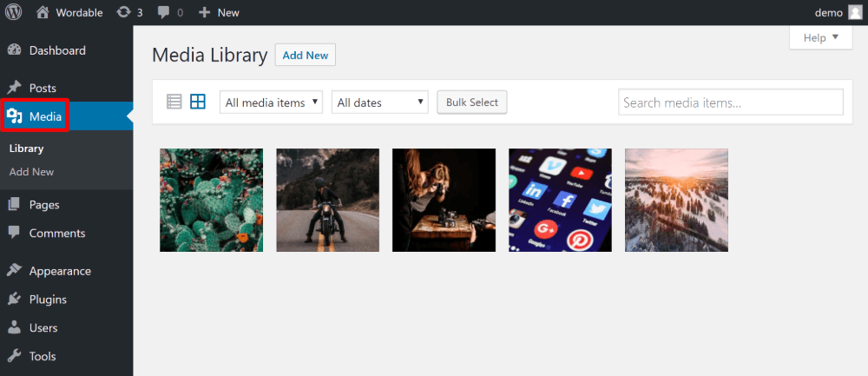
Task: Switch to list view icon
Action: (174, 102)
